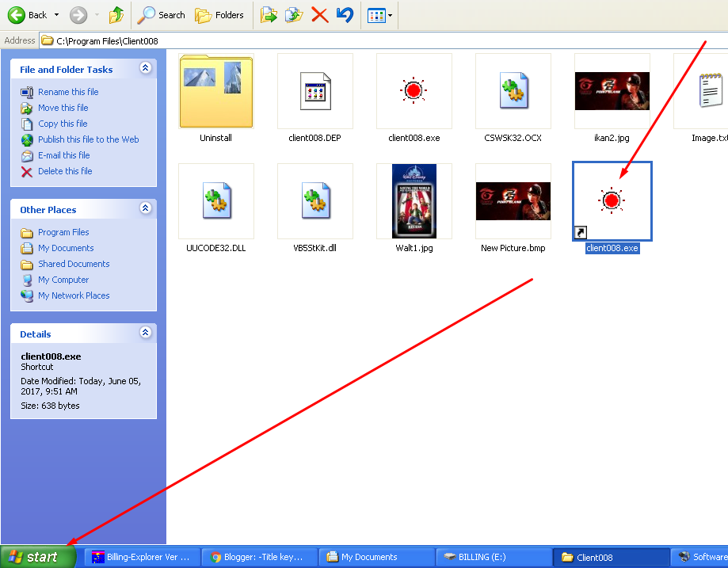Select the CSWSK32.OCX file icon
This screenshot has height=568, width=728.
pyautogui.click(x=513, y=90)
